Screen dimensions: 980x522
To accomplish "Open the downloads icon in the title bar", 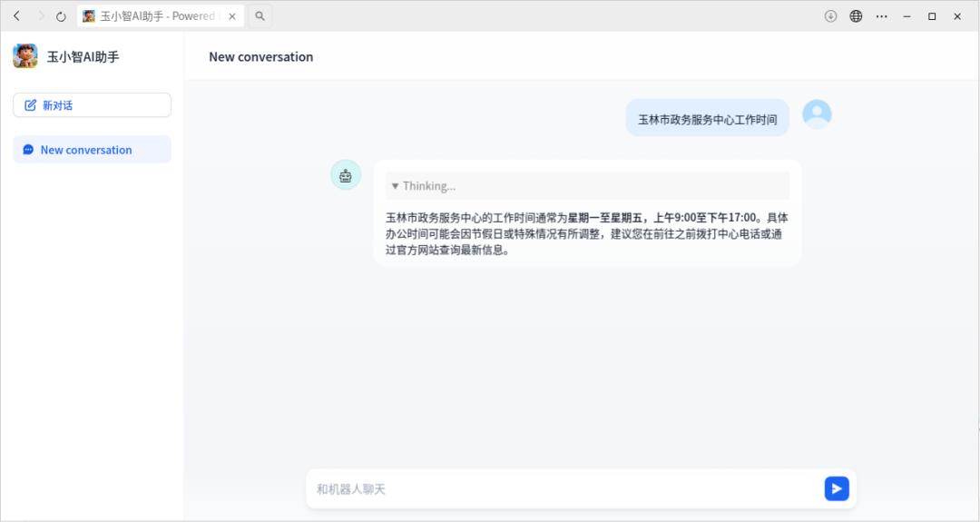I will 830,16.
